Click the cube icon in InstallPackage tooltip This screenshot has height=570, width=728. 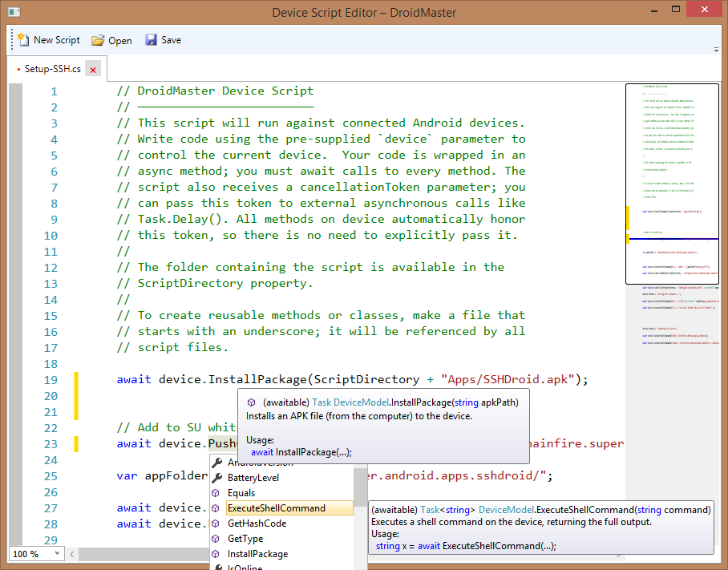pyautogui.click(x=251, y=402)
